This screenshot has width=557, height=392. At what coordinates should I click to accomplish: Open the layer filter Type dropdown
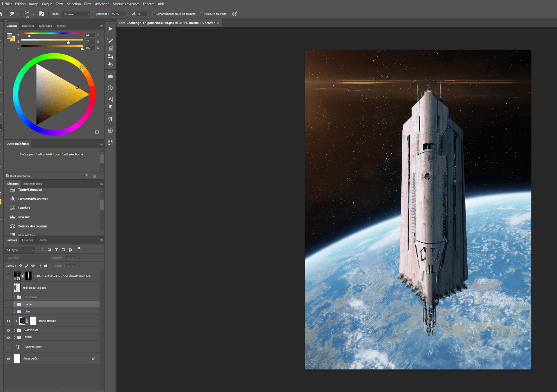pos(20,250)
